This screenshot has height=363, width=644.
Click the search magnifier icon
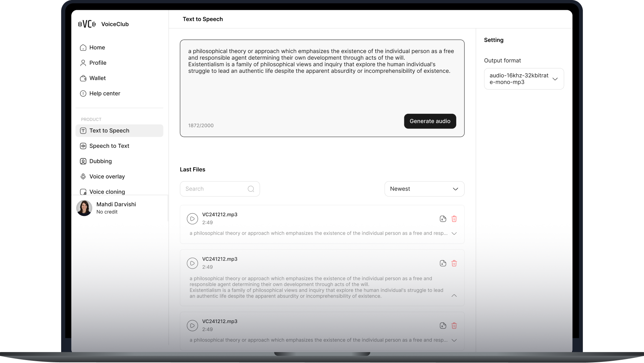click(251, 189)
